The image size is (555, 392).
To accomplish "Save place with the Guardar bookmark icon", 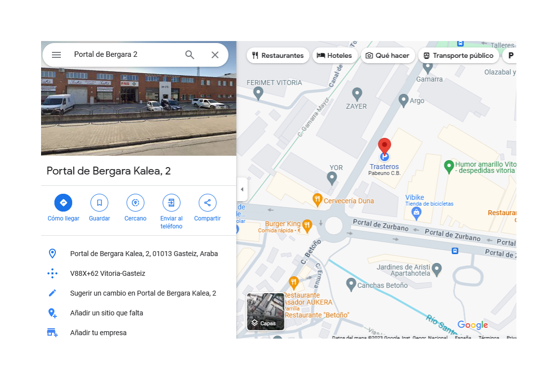I will point(99,203).
